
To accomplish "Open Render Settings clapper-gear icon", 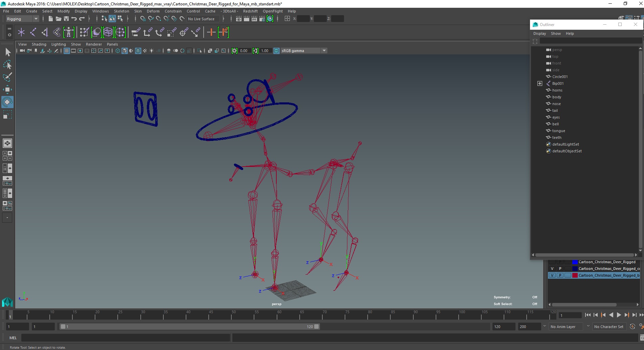I will click(x=262, y=19).
